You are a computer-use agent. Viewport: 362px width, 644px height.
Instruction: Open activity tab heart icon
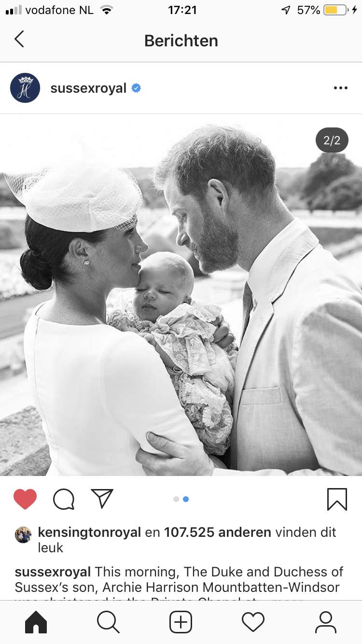click(253, 622)
